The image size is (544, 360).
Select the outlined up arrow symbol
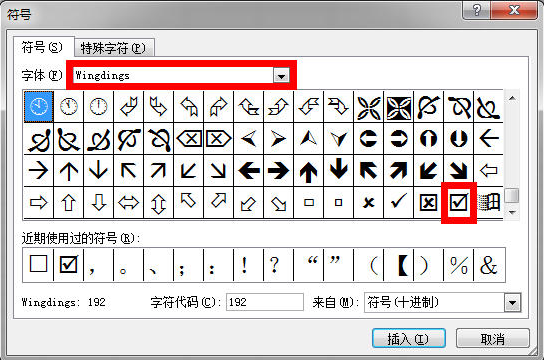tap(68, 203)
